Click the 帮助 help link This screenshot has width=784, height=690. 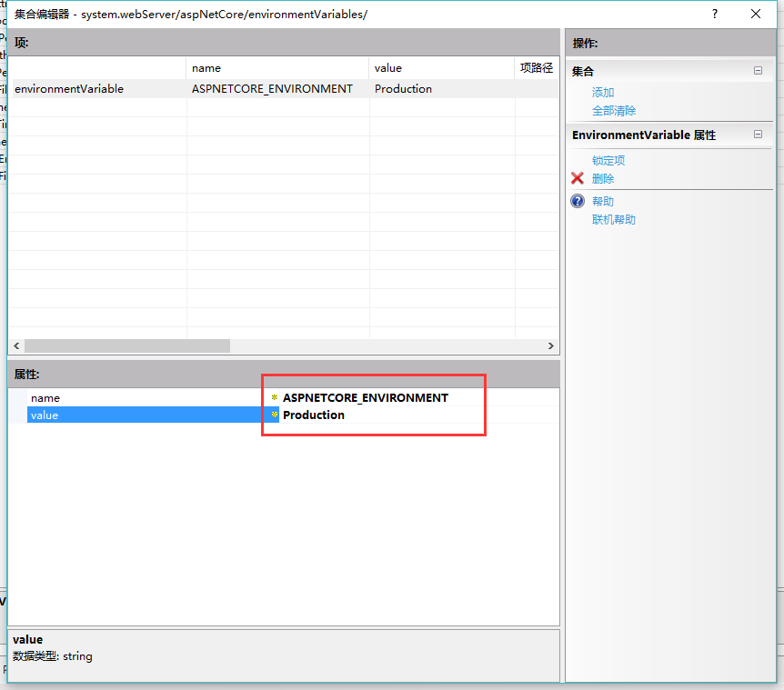pos(602,201)
